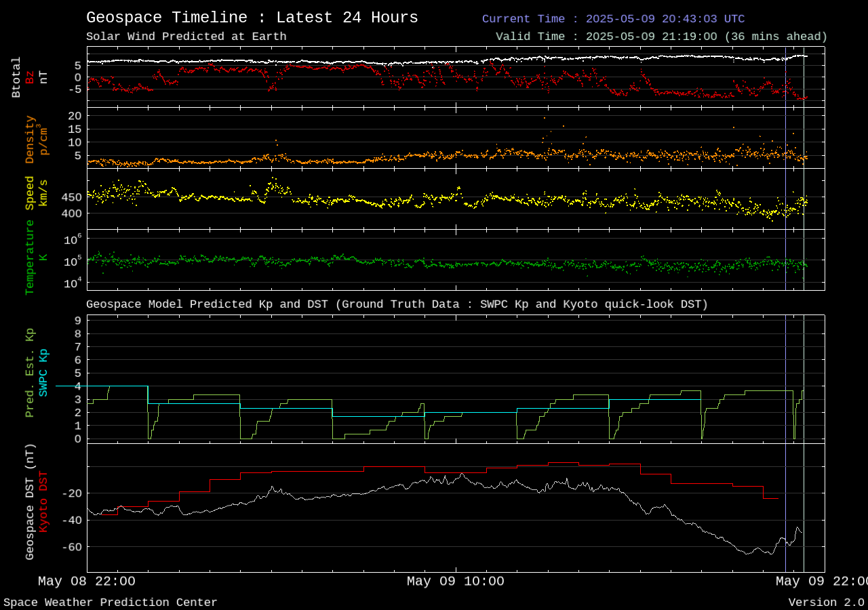This screenshot has width=868, height=610.
Task: Click the -20 tick on DST axis
Action: pyautogui.click(x=71, y=493)
